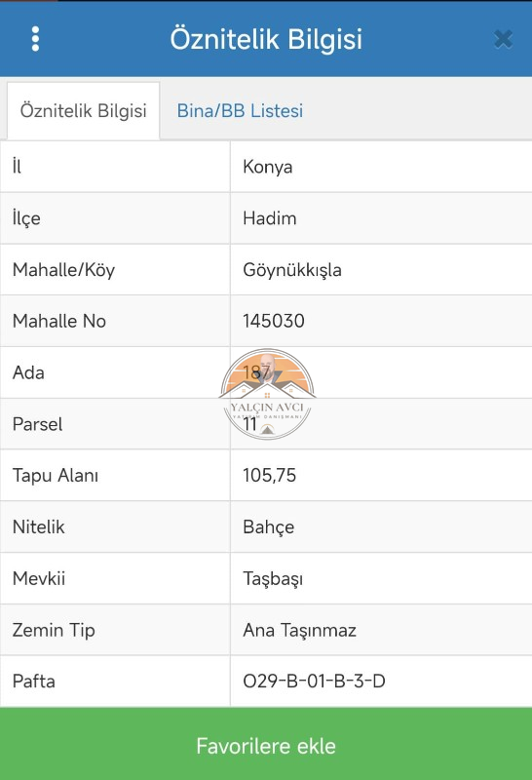
Task: Switch to the Bina/BB Listesi tab
Action: pos(240,110)
